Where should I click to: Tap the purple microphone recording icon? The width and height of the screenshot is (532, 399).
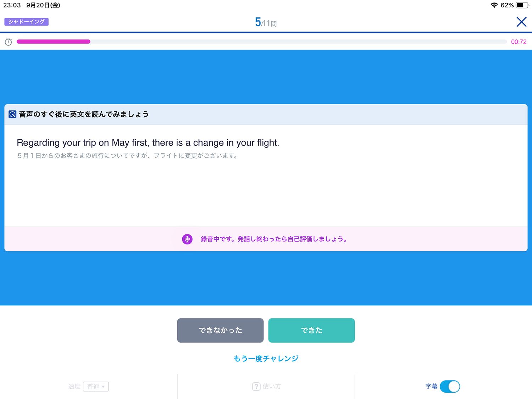pyautogui.click(x=187, y=239)
